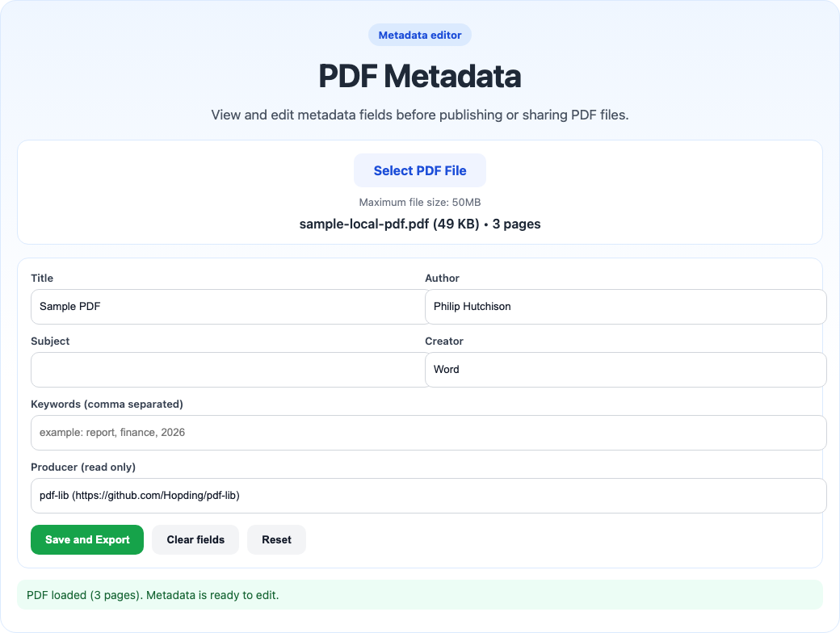Click the Maximum file size note
Screen dimensions: 840x633
[419, 203]
